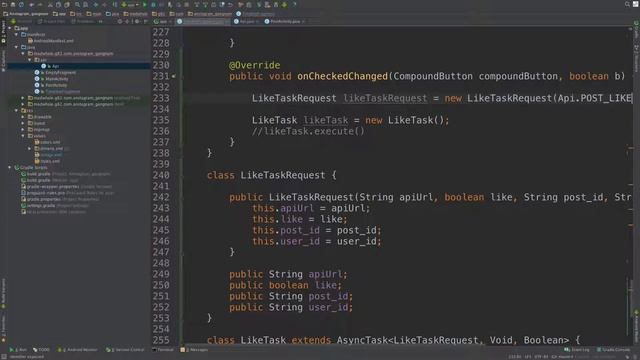Open the TODO tool window button
This screenshot has width=640, height=360.
(x=41, y=350)
